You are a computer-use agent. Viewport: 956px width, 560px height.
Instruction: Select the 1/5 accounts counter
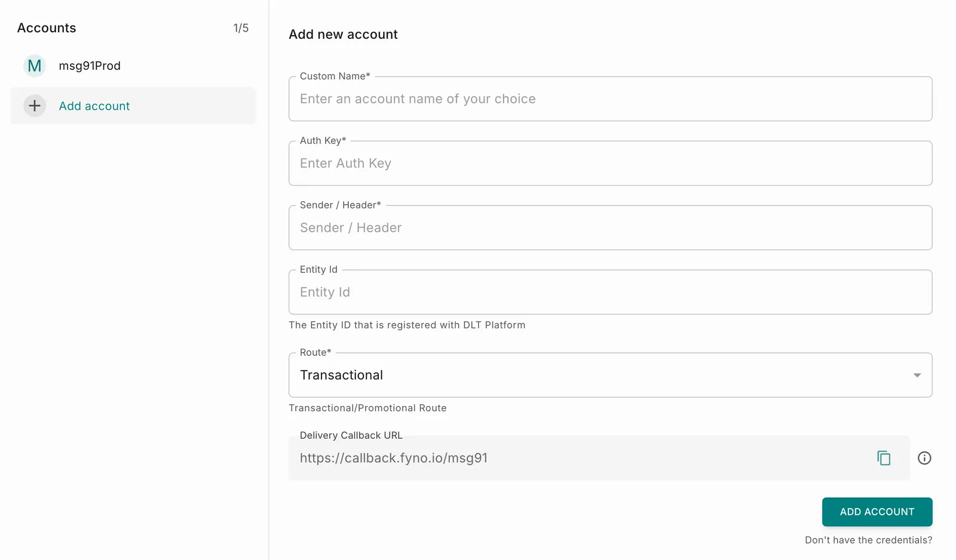(x=241, y=28)
